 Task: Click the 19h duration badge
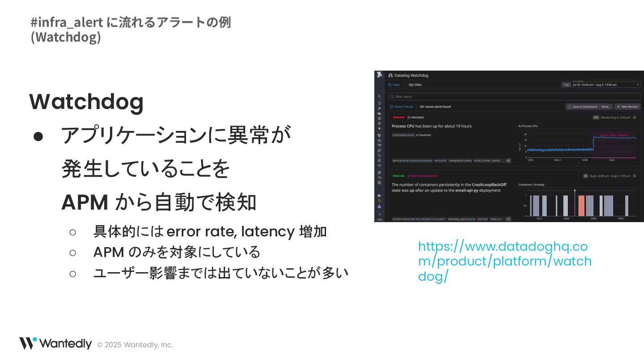596,118
